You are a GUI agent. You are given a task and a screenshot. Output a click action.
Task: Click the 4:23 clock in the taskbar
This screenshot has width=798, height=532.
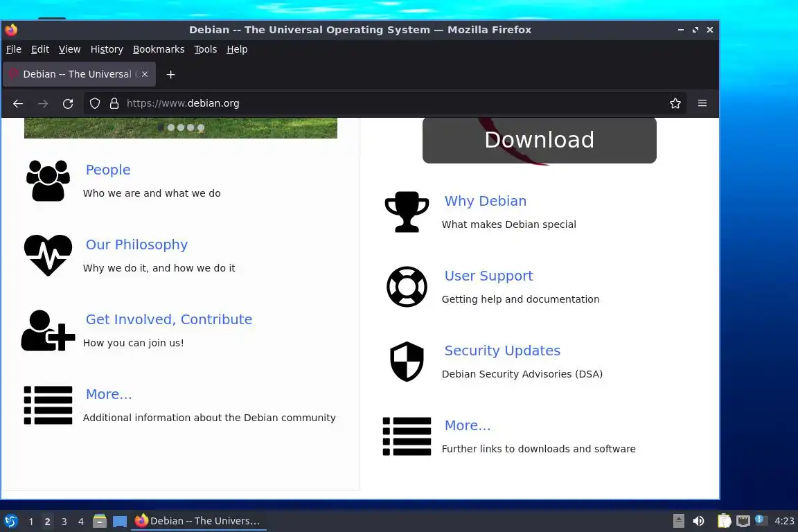[784, 521]
